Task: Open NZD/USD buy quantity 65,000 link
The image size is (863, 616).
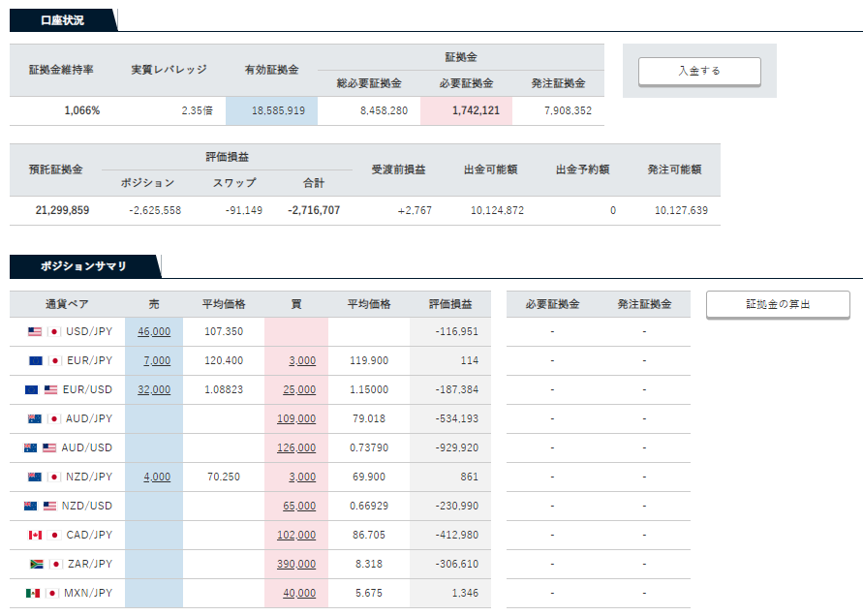Action: pos(299,506)
